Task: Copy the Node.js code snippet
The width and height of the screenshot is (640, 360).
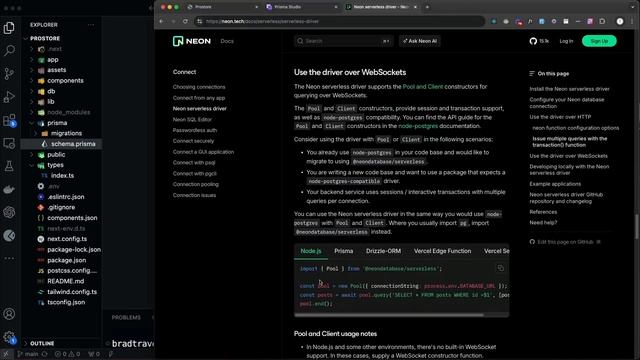Action: (x=501, y=268)
